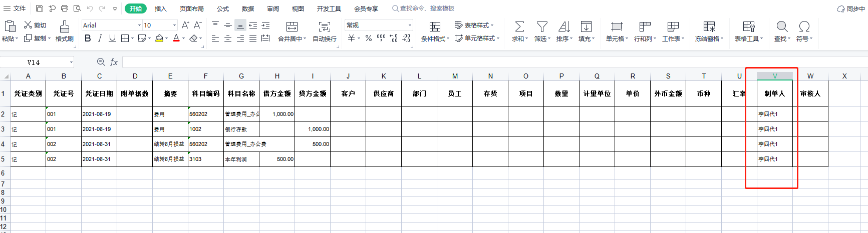868x233 pixels.
Task: Open the number format 常规 dropdown
Action: 410,25
